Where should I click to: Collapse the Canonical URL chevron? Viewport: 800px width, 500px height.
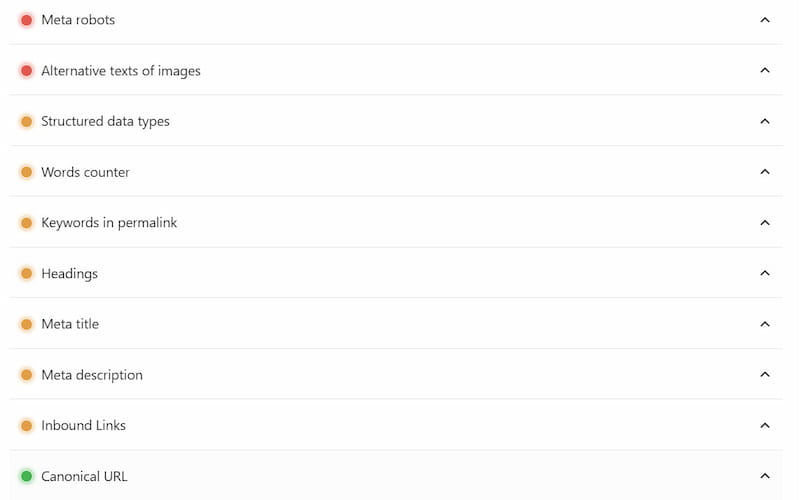point(765,476)
